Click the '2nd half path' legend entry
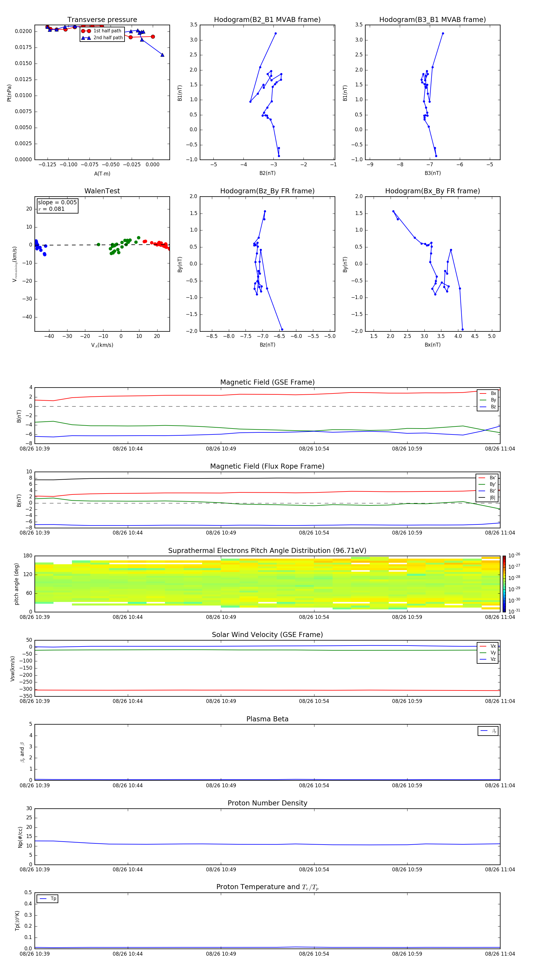Screen dimensions: 535x980 [102, 38]
